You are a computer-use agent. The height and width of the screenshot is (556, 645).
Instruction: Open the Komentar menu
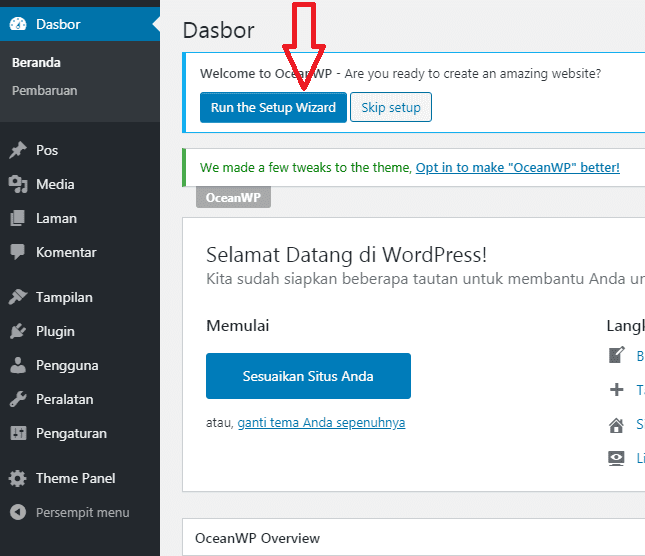point(80,252)
